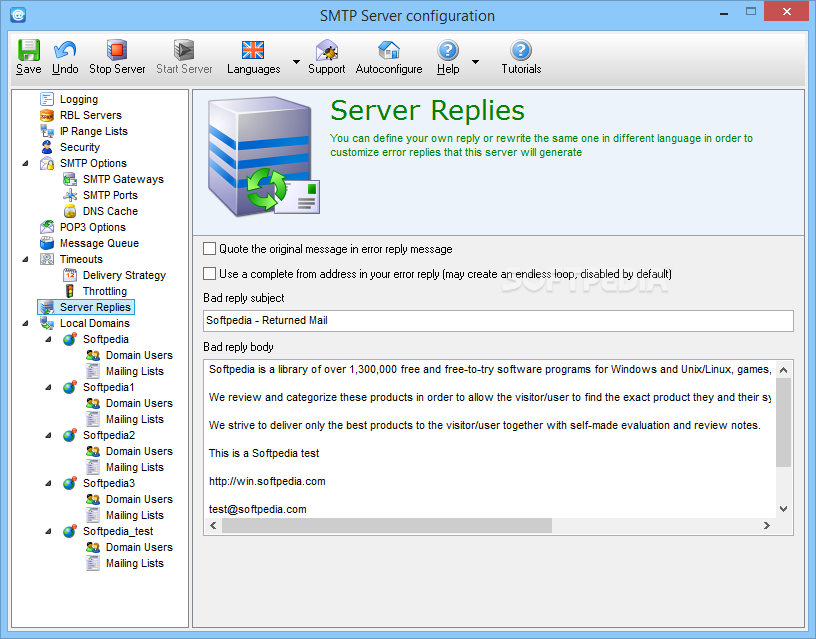Open Domain Users under Softpedia1
Screen dimensions: 816x639
pyautogui.click(x=139, y=403)
